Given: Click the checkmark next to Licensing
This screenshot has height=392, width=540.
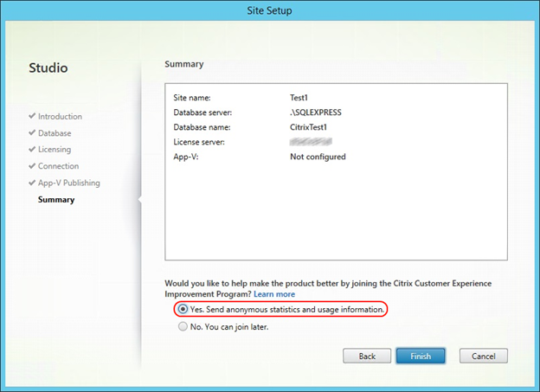Looking at the screenshot, I should pos(32,150).
